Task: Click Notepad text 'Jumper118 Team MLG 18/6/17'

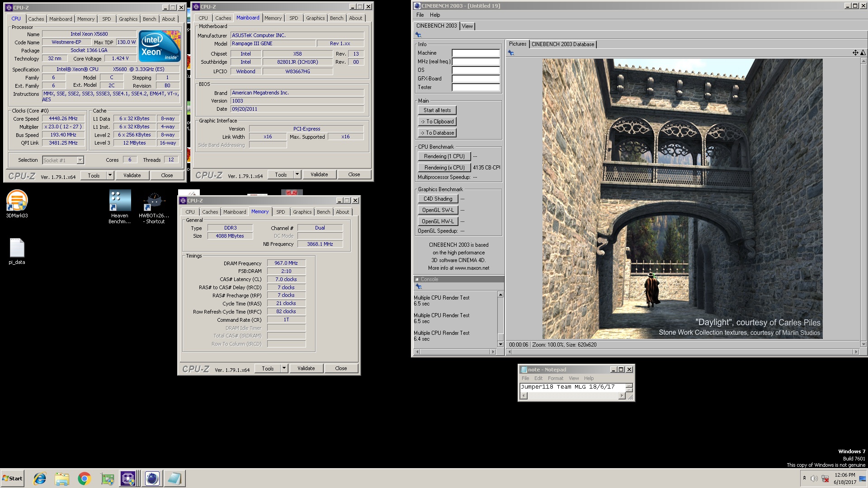Action: tap(567, 387)
